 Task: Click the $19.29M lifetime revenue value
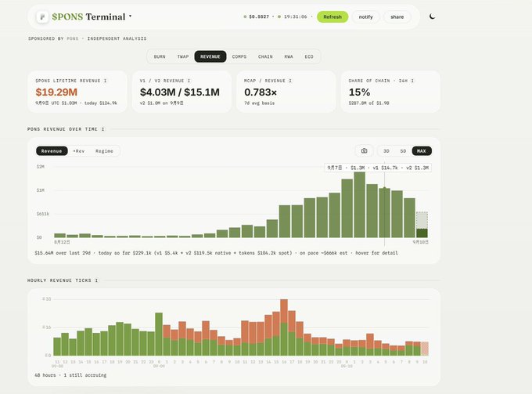56,92
